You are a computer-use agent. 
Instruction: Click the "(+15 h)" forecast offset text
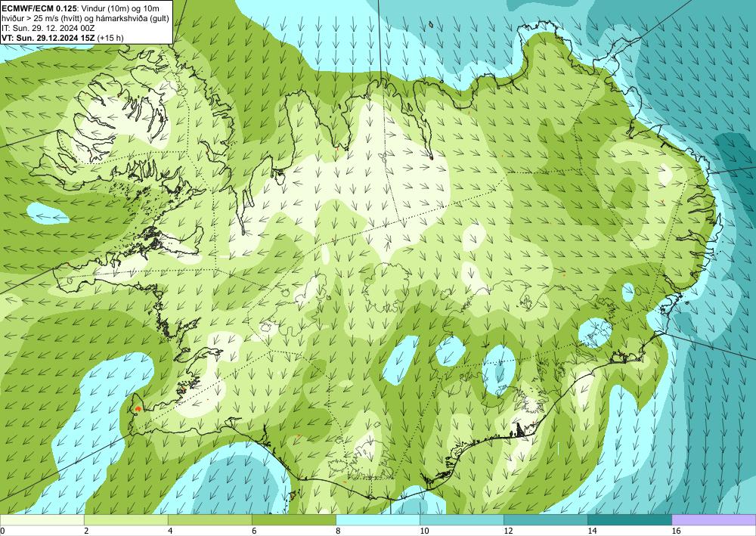coord(110,38)
